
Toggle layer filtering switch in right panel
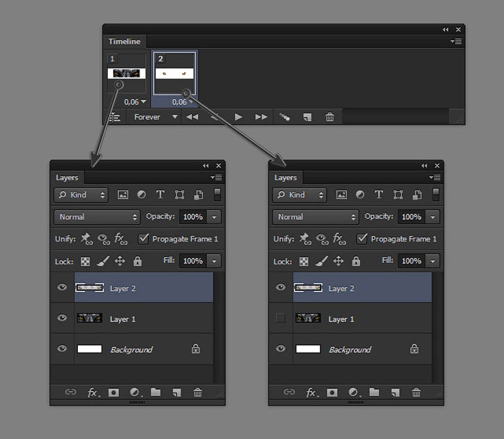pyautogui.click(x=436, y=195)
